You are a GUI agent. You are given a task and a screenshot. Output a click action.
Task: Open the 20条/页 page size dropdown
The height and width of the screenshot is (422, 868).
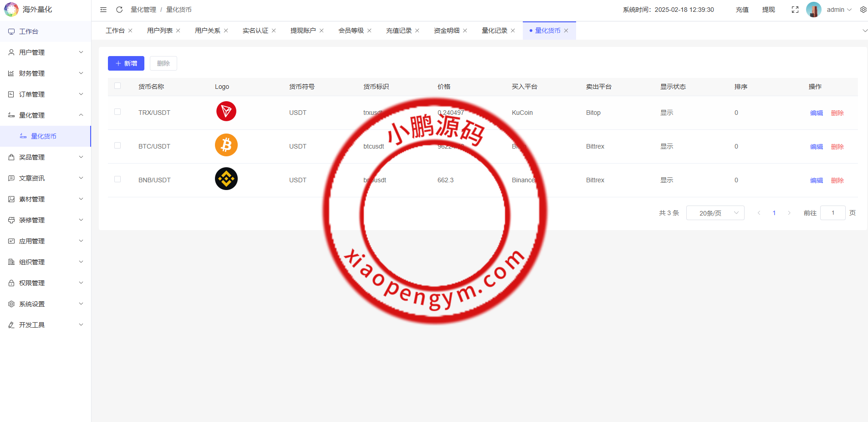(x=715, y=213)
